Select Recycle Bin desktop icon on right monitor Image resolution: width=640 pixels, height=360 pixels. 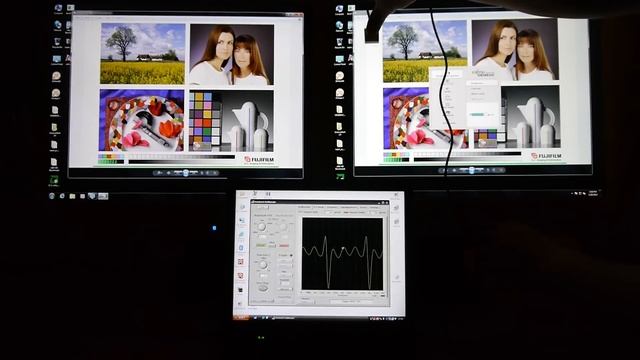340,43
